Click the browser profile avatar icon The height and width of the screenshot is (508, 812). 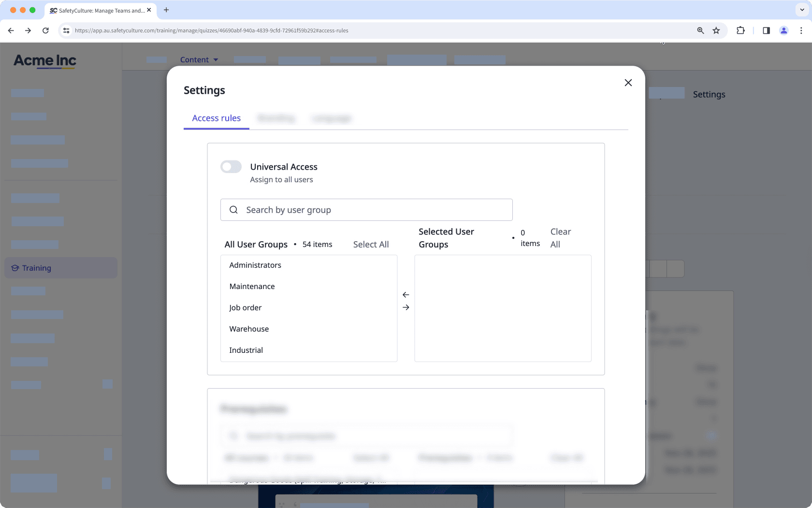pyautogui.click(x=783, y=30)
